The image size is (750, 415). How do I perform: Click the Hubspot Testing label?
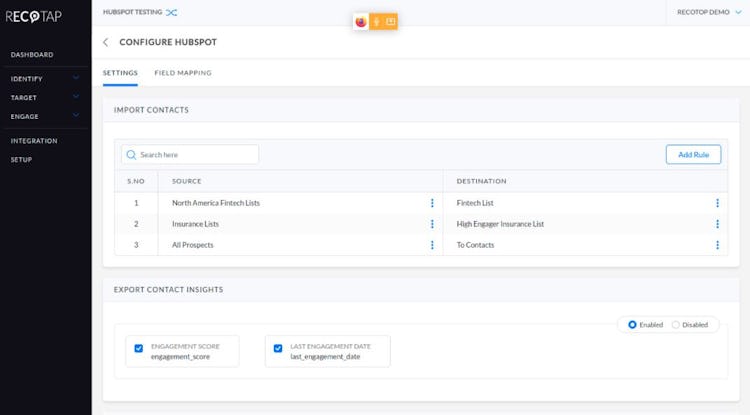pyautogui.click(x=132, y=12)
